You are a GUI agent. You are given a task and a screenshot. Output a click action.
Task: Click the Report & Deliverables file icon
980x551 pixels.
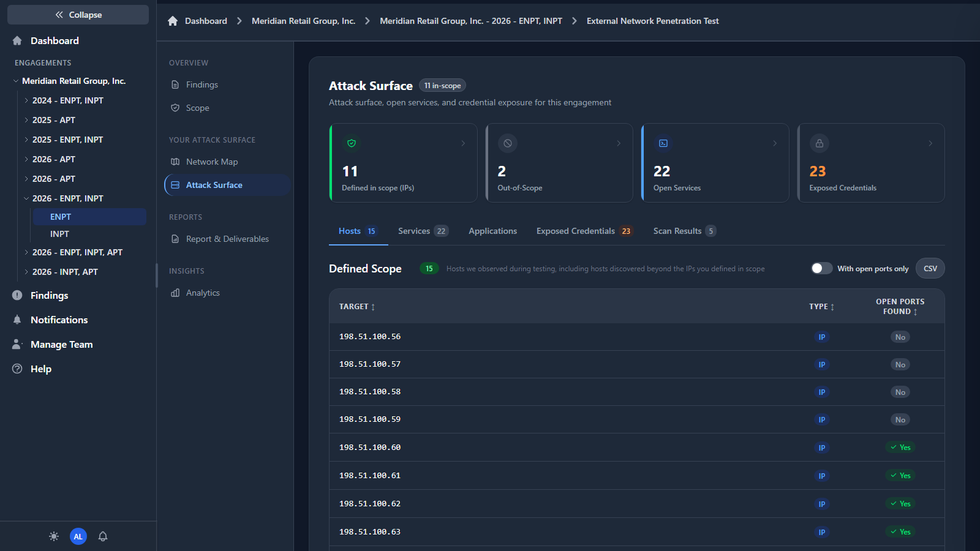click(x=175, y=239)
